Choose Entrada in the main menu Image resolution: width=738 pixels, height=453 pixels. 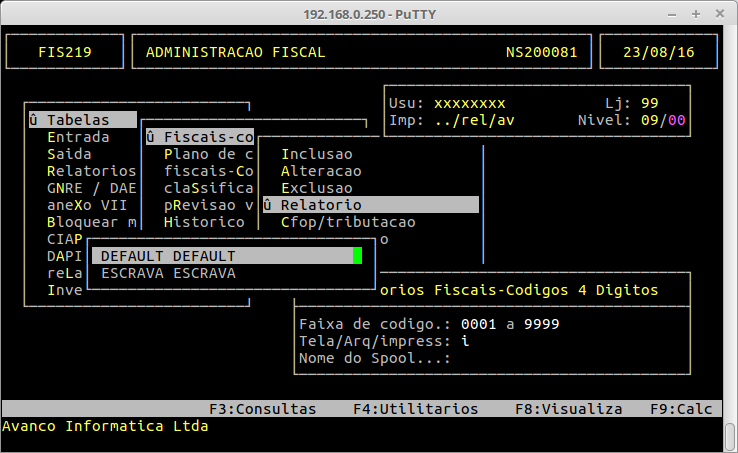click(x=78, y=137)
